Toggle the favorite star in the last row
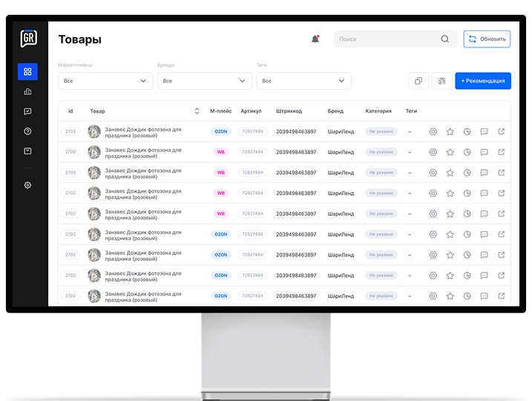532x401 pixels. pos(450,296)
